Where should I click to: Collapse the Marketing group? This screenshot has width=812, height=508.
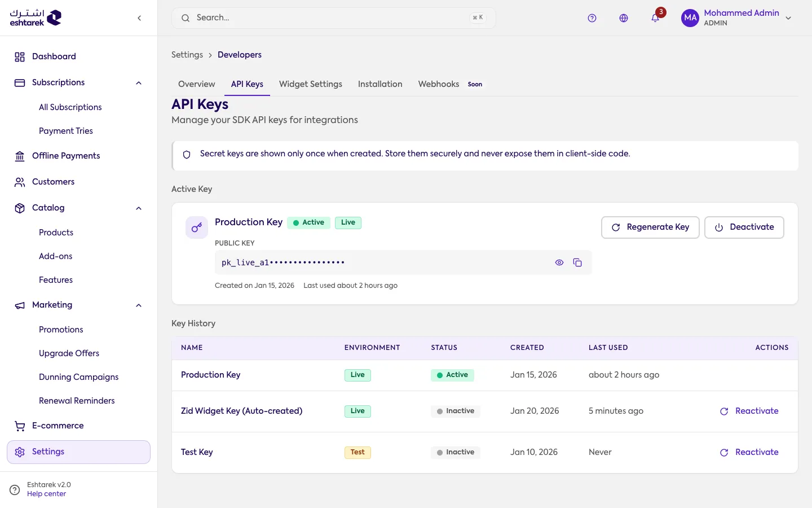pyautogui.click(x=139, y=305)
